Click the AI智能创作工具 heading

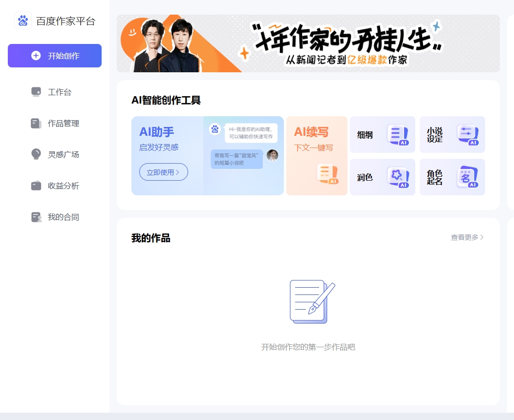tap(166, 100)
